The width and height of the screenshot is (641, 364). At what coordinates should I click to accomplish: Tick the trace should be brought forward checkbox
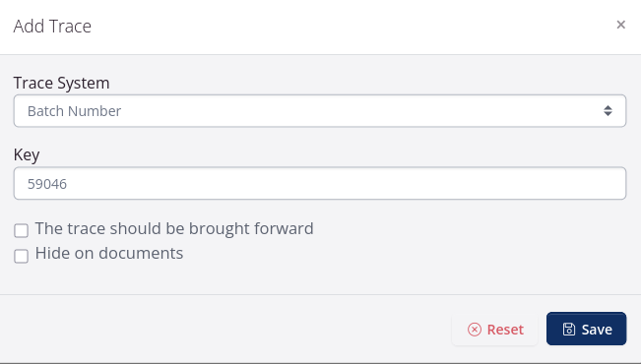pos(21,230)
